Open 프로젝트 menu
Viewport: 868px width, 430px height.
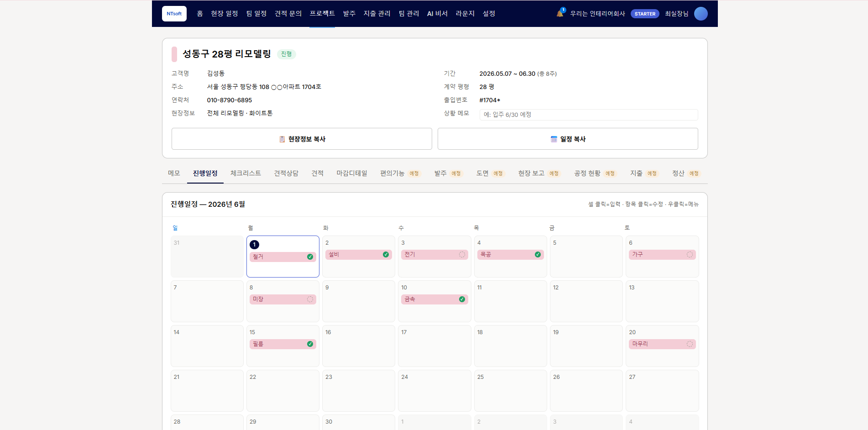(322, 14)
